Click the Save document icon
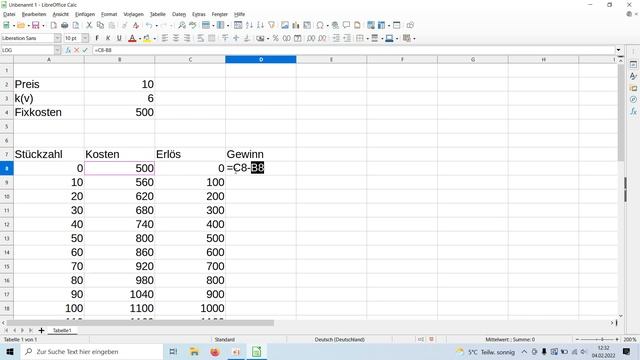 36,25
